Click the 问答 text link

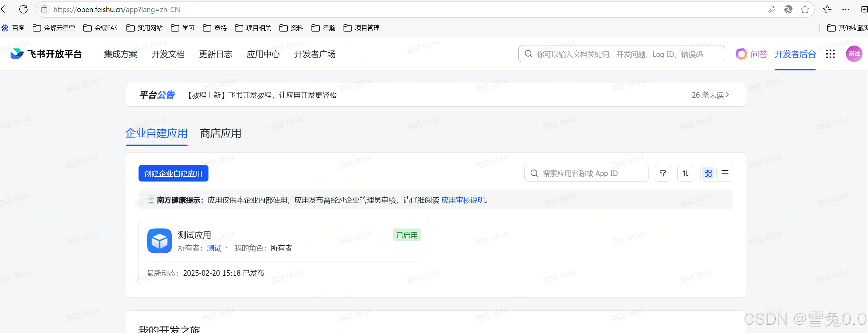759,54
